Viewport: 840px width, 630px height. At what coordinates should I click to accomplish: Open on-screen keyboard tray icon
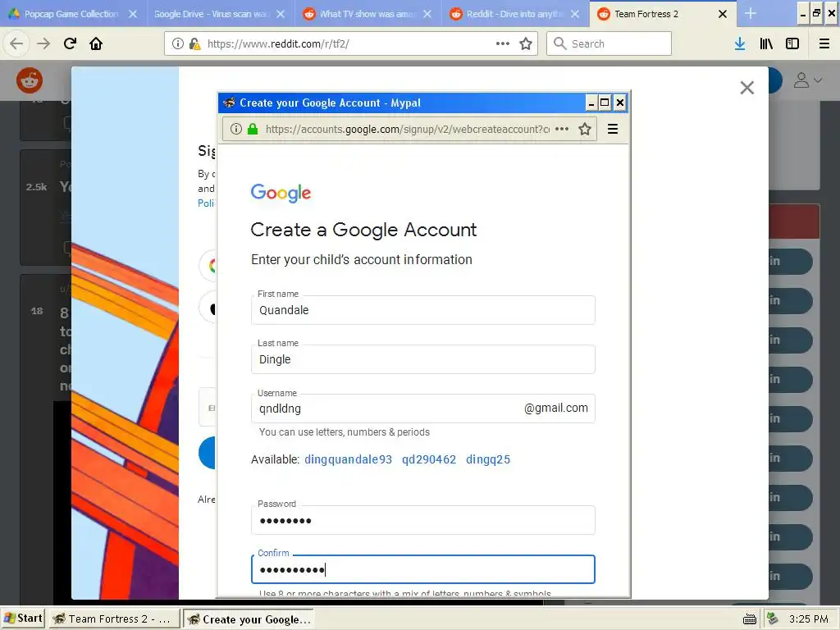(750, 619)
